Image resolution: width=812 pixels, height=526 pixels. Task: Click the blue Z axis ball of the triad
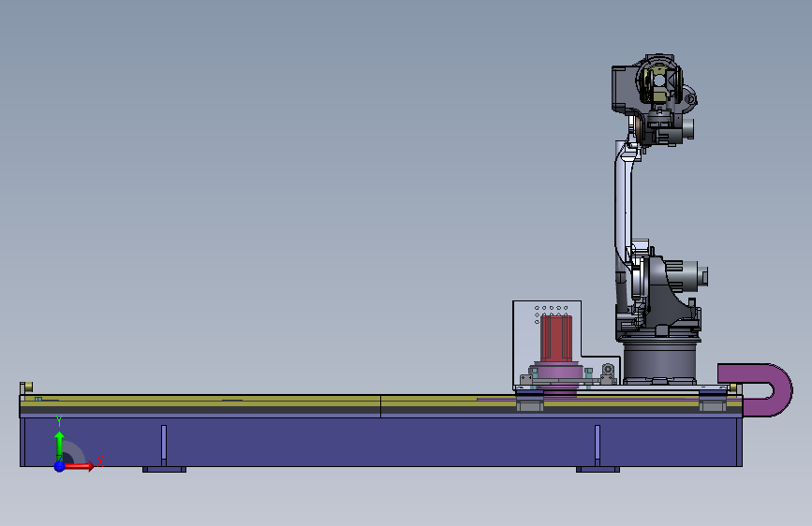click(60, 466)
